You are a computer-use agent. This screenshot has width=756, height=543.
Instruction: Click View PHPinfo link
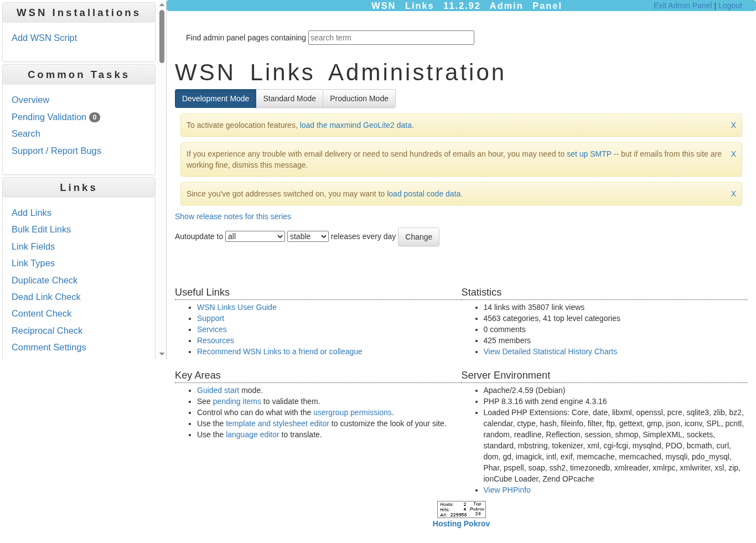coord(507,490)
